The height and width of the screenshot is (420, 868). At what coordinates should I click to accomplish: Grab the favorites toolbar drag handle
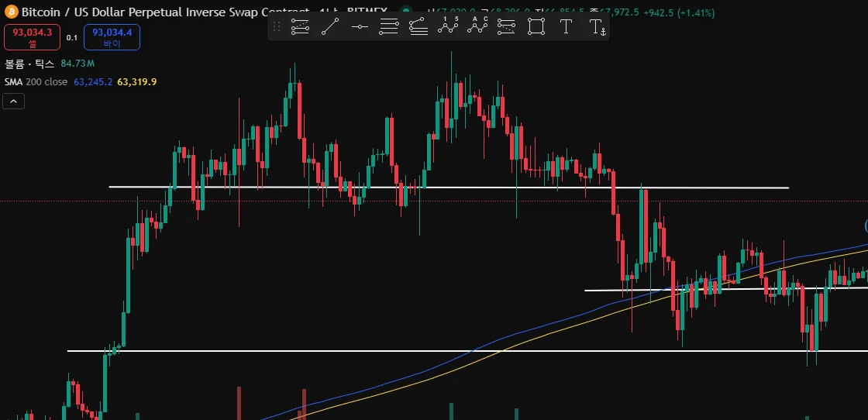tap(277, 26)
